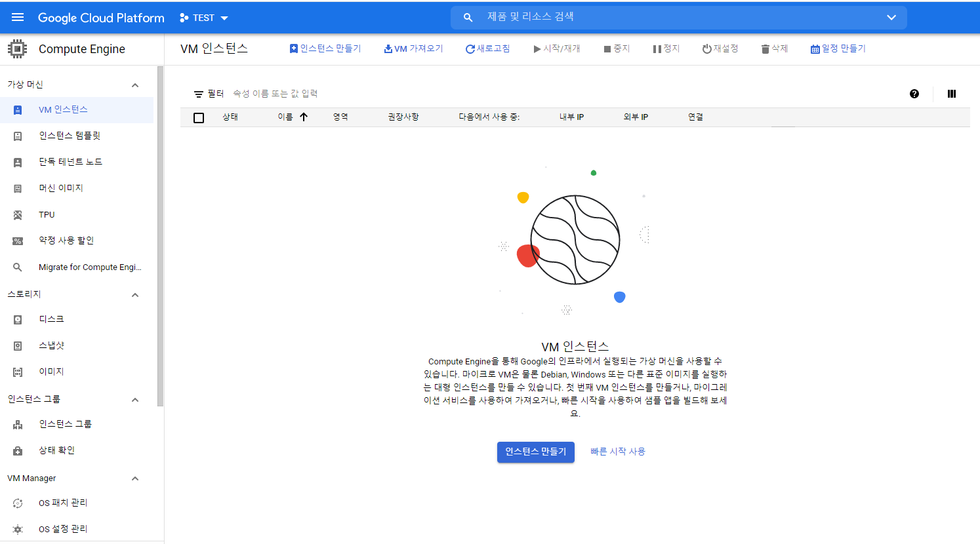Click the sidebar vertical scrollbar
This screenshot has height=544, width=980.
161,236
